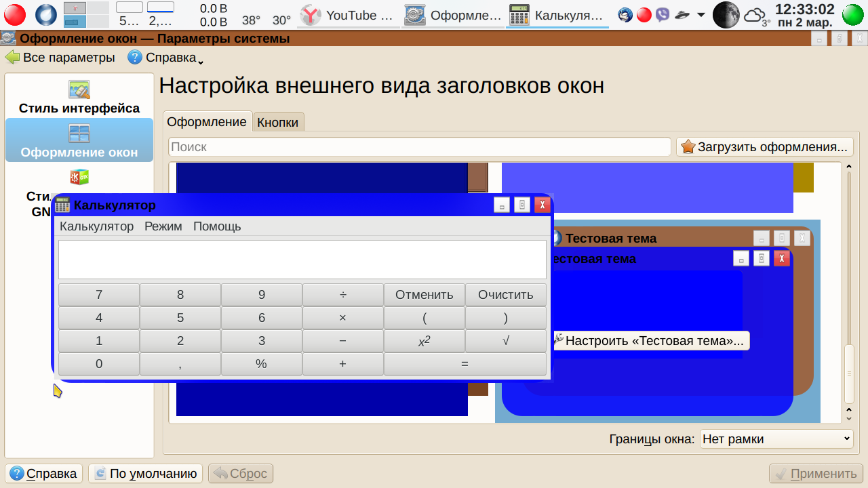Viewport: 868px width, 488px height.
Task: Select the GNOME application style category icon
Action: click(79, 178)
